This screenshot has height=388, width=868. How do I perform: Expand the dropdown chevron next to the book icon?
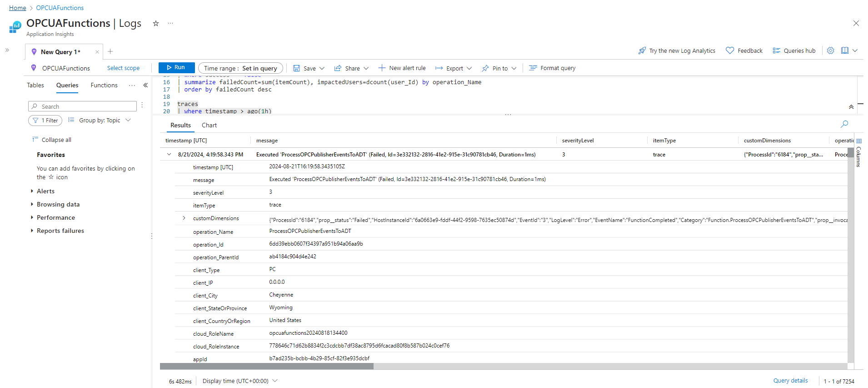pos(855,50)
